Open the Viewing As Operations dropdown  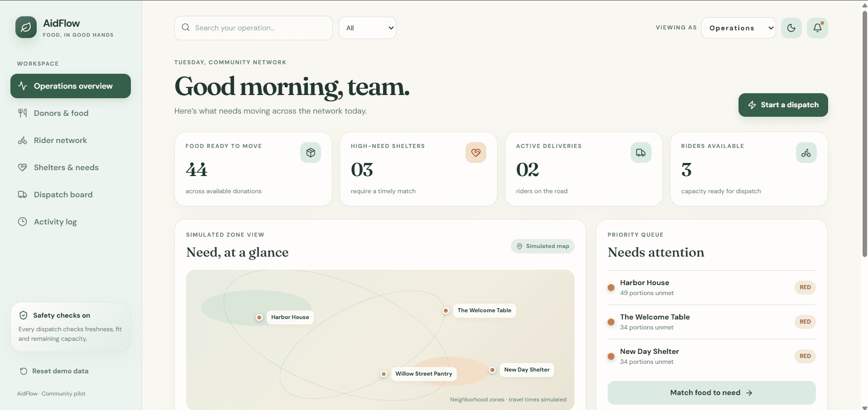[739, 28]
